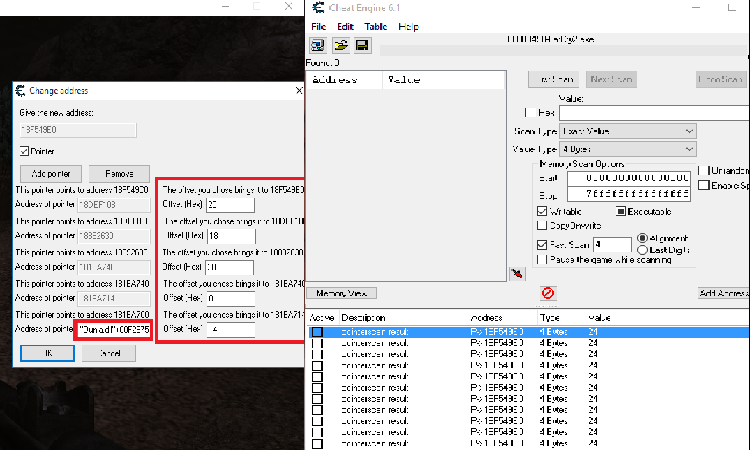Viewport: 750px width, 450px height.
Task: Click the Start address field
Action: [629, 178]
